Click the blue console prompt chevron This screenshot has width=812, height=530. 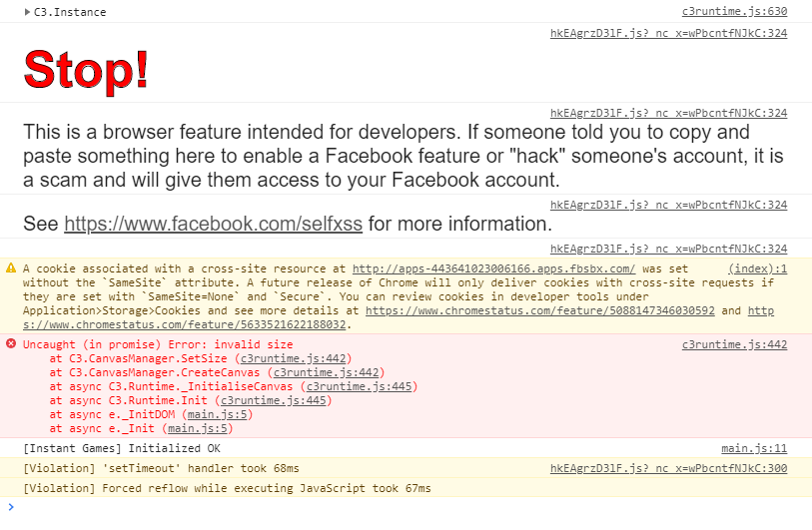pos(11,507)
